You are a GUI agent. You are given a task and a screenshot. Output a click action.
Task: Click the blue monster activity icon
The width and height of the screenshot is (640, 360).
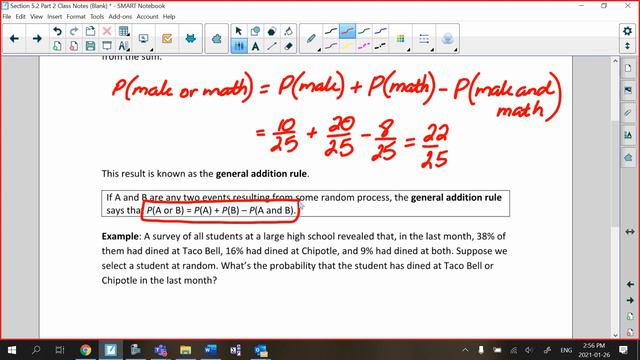[x=190, y=39]
